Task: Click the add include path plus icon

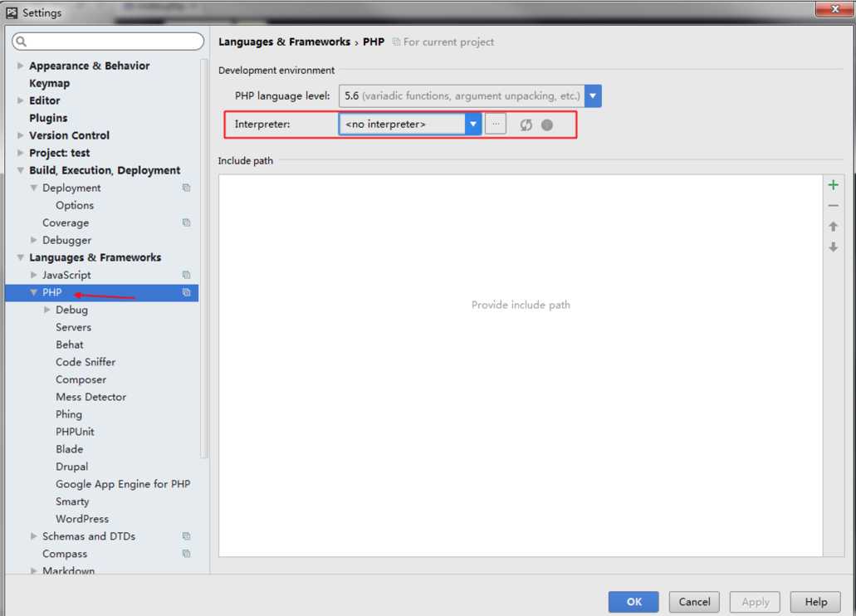Action: (x=833, y=185)
